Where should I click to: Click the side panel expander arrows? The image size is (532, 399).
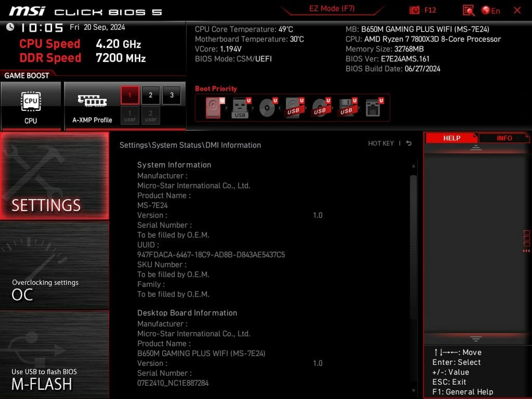pos(526,241)
